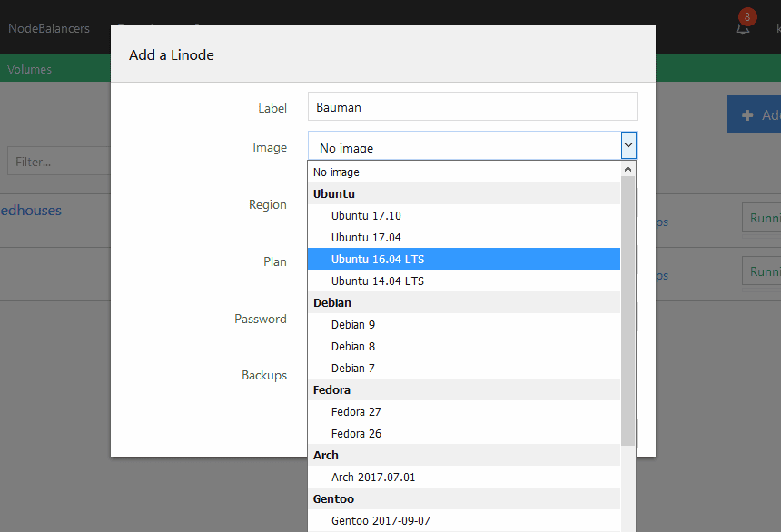Viewport: 781px width, 532px height.
Task: Click the Region field label
Action: pos(268,205)
